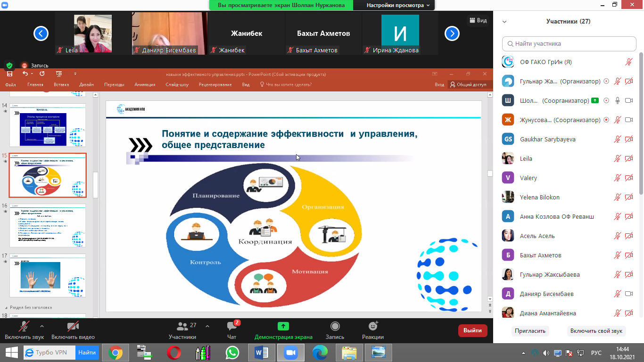Collapse the Участники panel chevron
Image resolution: width=644 pixels, height=362 pixels.
[x=504, y=22]
